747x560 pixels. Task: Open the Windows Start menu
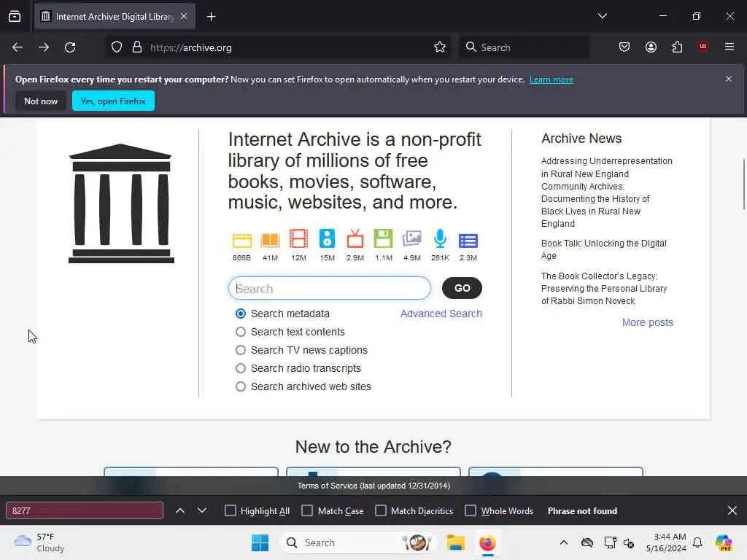coord(260,542)
